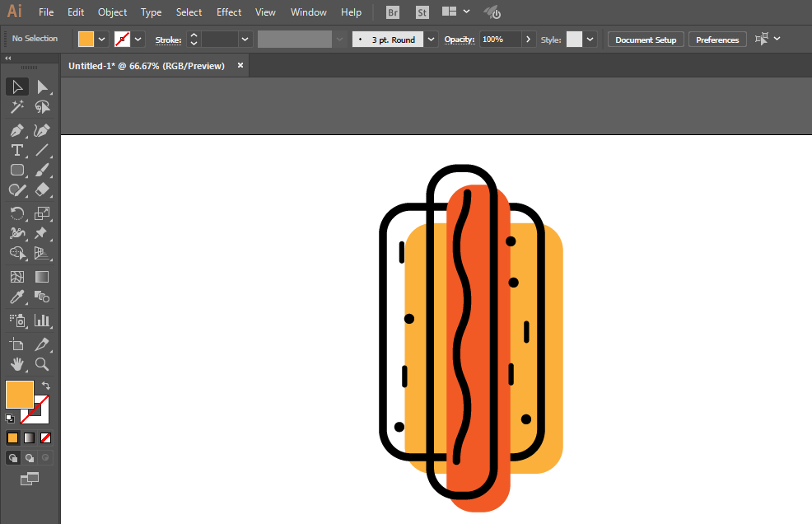Open Preferences from the control bar
Viewport: 812px width, 524px height.
pos(717,40)
